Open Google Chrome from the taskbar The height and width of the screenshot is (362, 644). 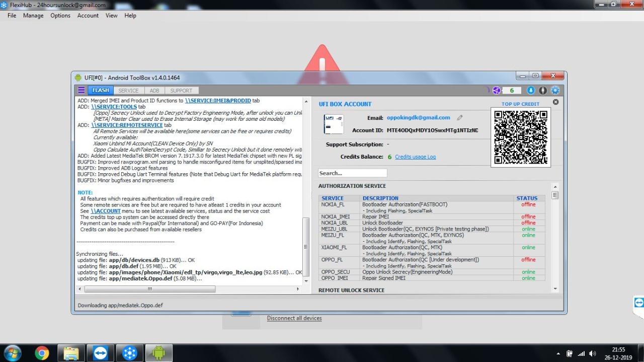[42, 353]
